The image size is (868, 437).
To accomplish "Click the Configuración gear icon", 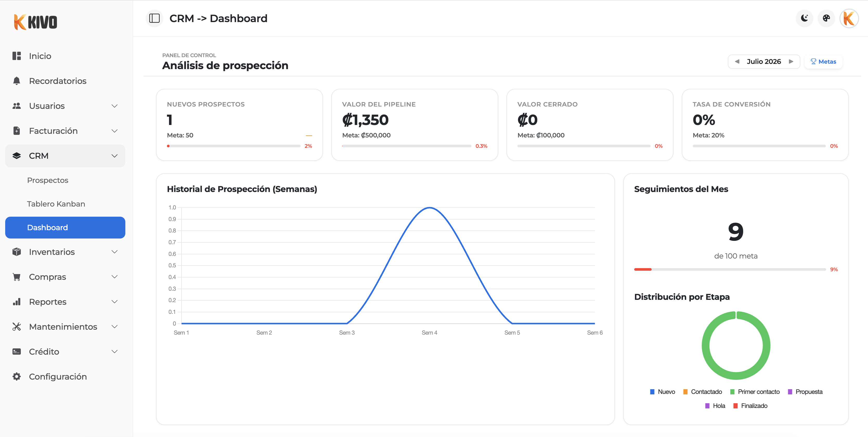I will 16,376.
